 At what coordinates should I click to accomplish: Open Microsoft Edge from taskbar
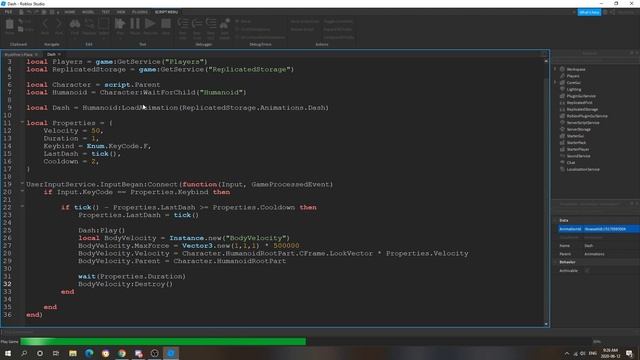click(89, 353)
